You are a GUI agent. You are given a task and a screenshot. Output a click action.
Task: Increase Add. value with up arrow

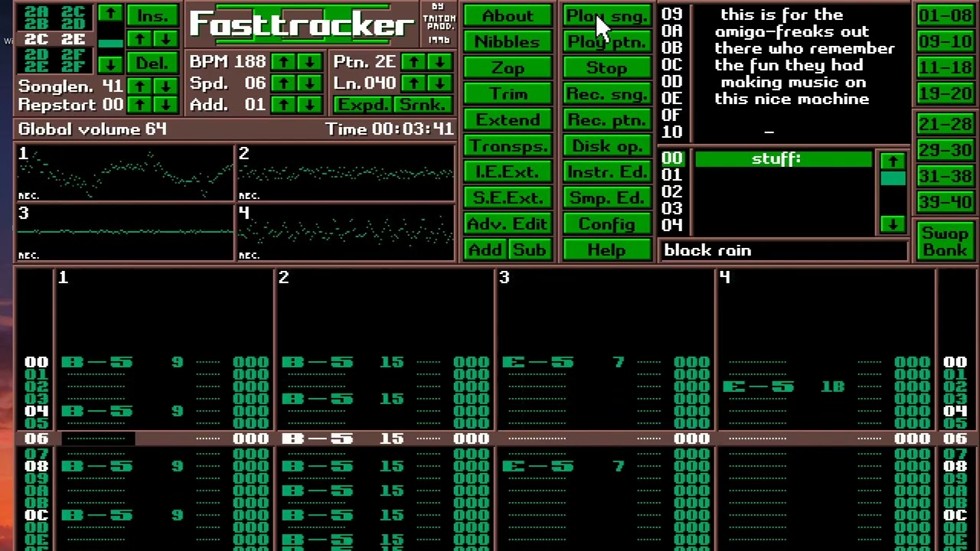[x=284, y=104]
